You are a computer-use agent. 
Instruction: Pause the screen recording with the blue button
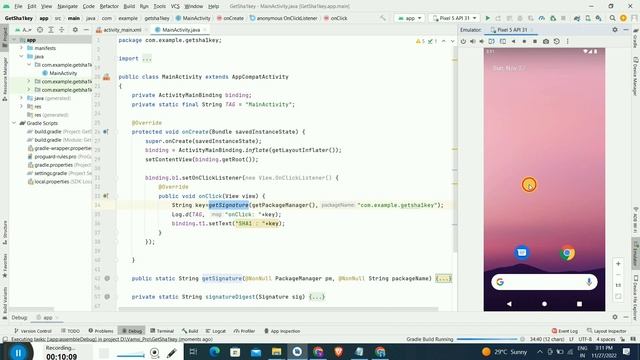tap(18, 353)
